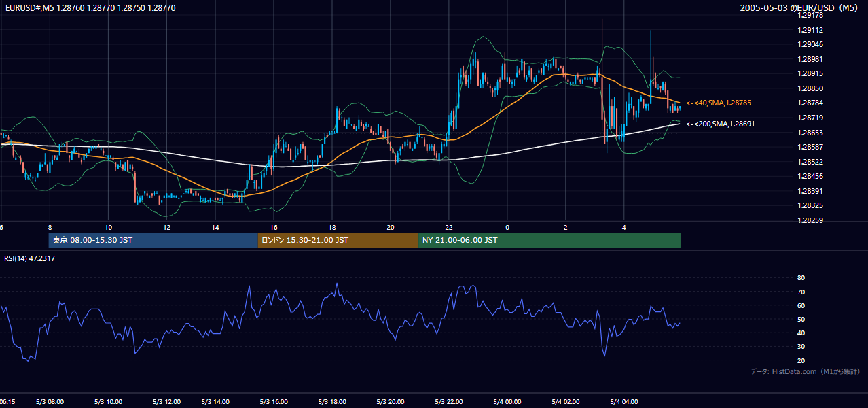Click the 5/4 04:00 date label
The image size is (868, 408).
[x=624, y=402]
